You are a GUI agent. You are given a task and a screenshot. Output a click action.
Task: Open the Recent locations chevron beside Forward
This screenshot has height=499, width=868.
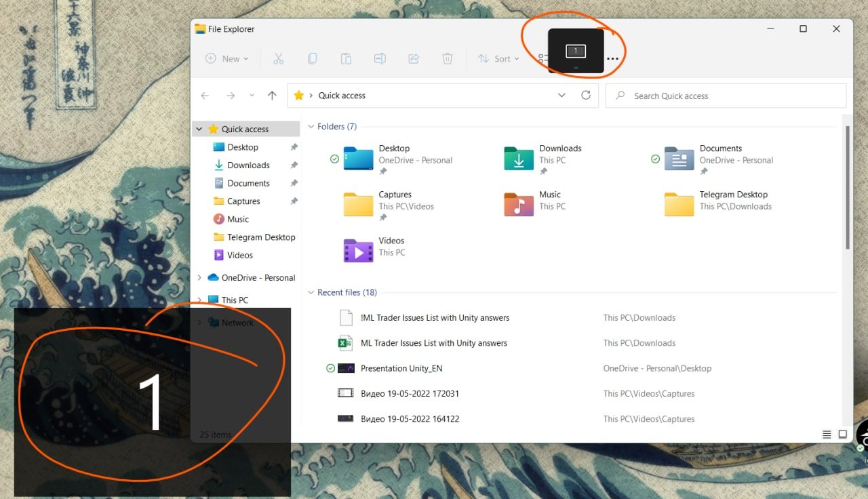click(x=252, y=96)
